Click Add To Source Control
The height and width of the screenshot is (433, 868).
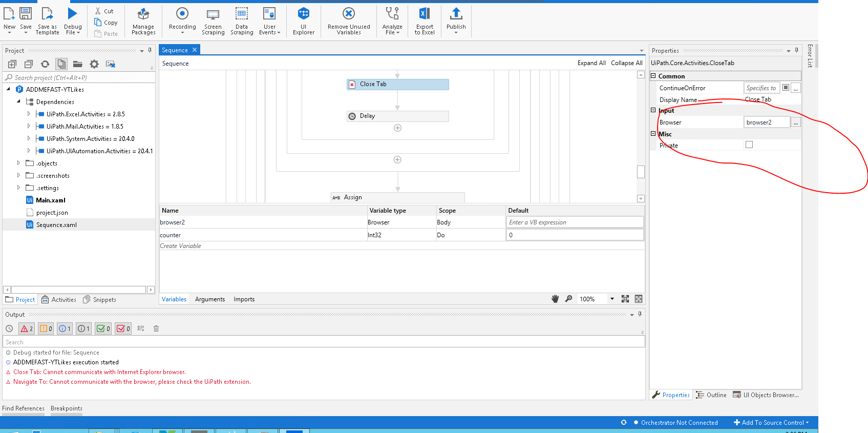[x=771, y=423]
